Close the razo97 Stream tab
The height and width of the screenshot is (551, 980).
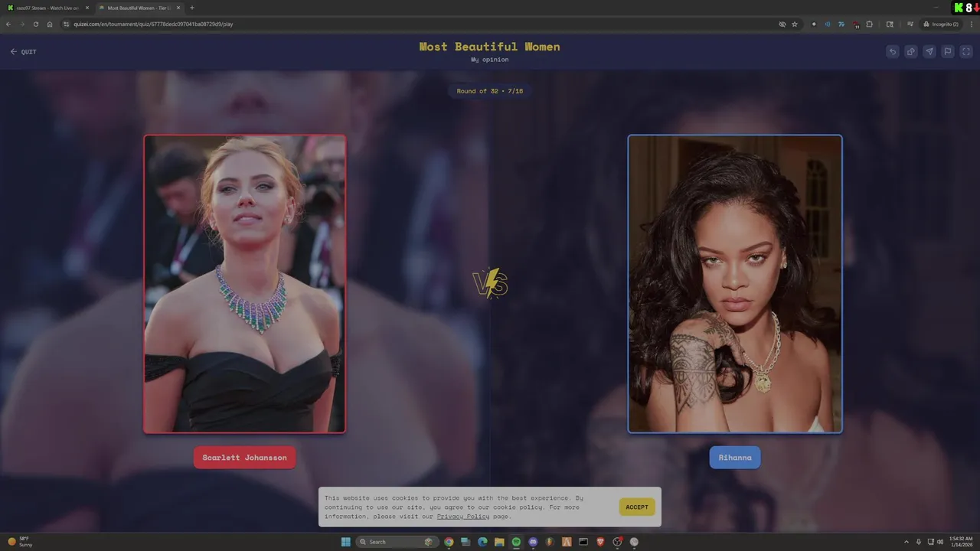pyautogui.click(x=87, y=8)
